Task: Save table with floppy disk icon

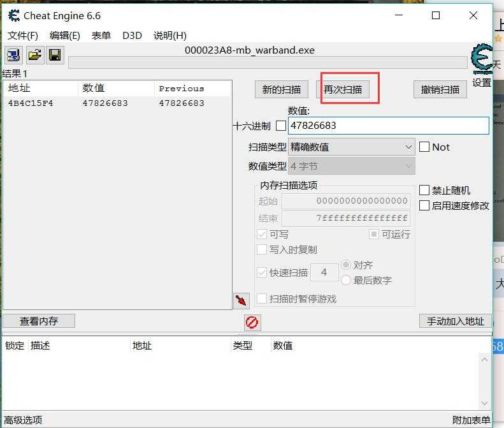Action: (x=55, y=55)
